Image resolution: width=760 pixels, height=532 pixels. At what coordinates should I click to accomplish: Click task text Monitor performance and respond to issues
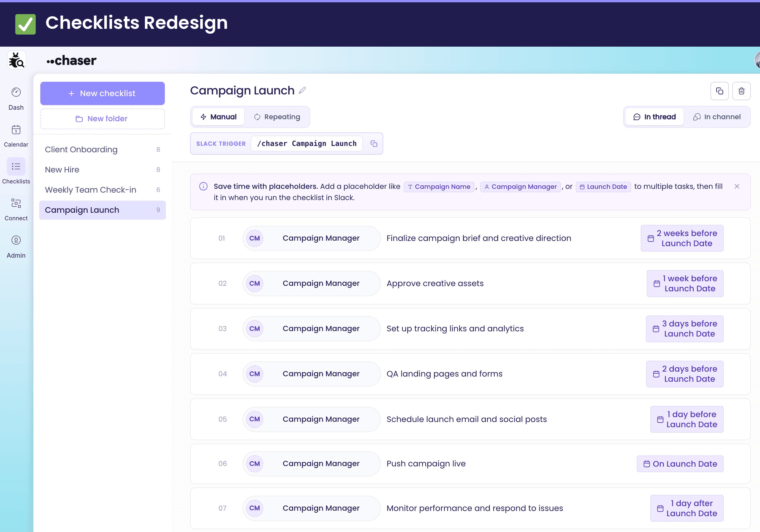click(x=475, y=508)
